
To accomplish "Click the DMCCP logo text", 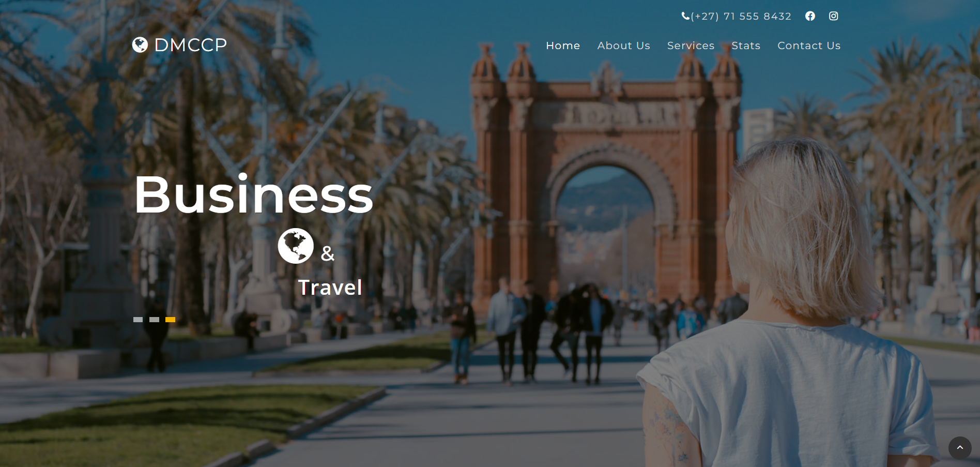I will point(191,45).
